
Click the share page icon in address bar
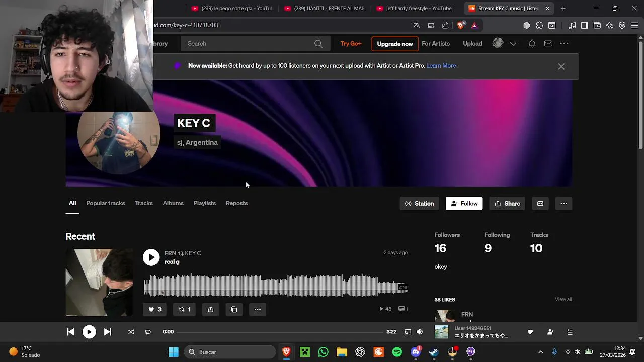[445, 25]
